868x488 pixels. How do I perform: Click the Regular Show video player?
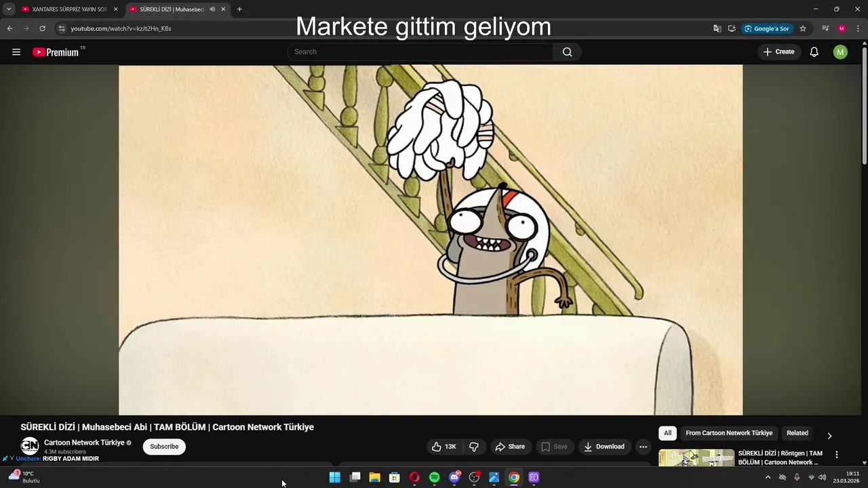tap(431, 240)
